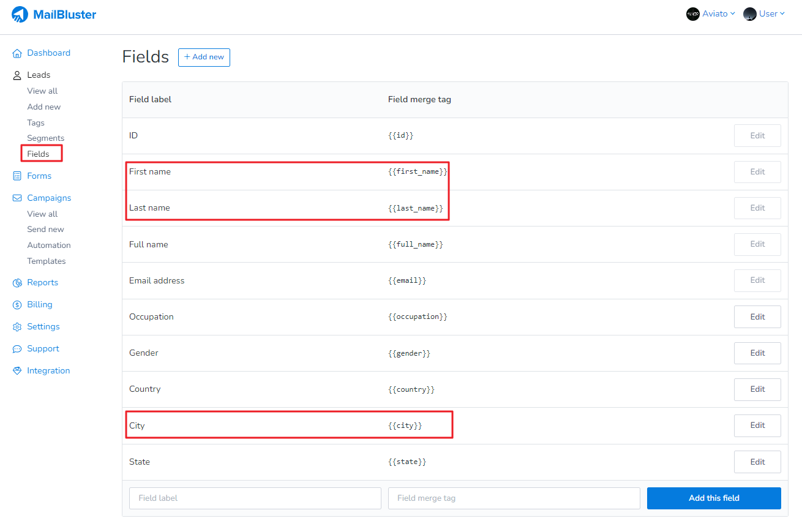Open the User account dropdown

pyautogui.click(x=764, y=14)
